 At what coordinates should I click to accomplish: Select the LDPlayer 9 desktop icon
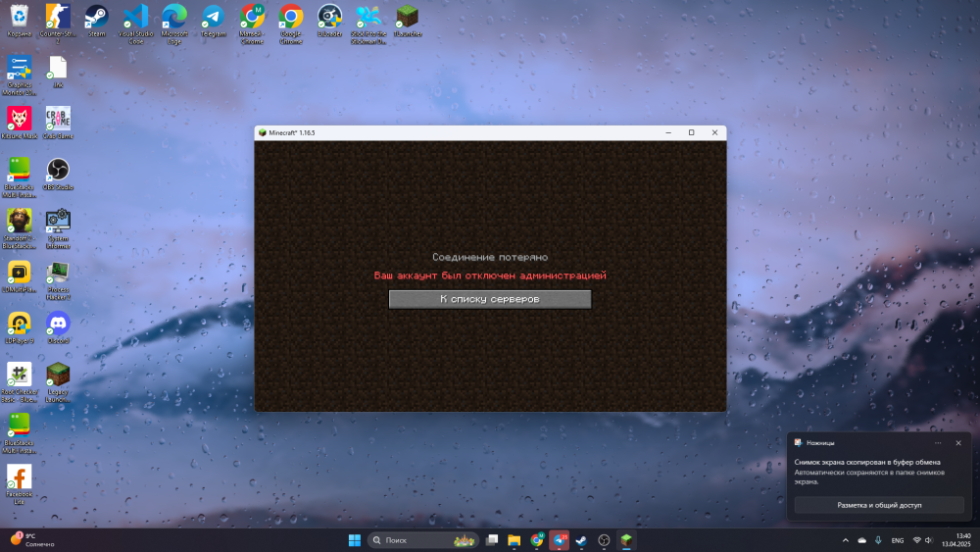coord(20,327)
